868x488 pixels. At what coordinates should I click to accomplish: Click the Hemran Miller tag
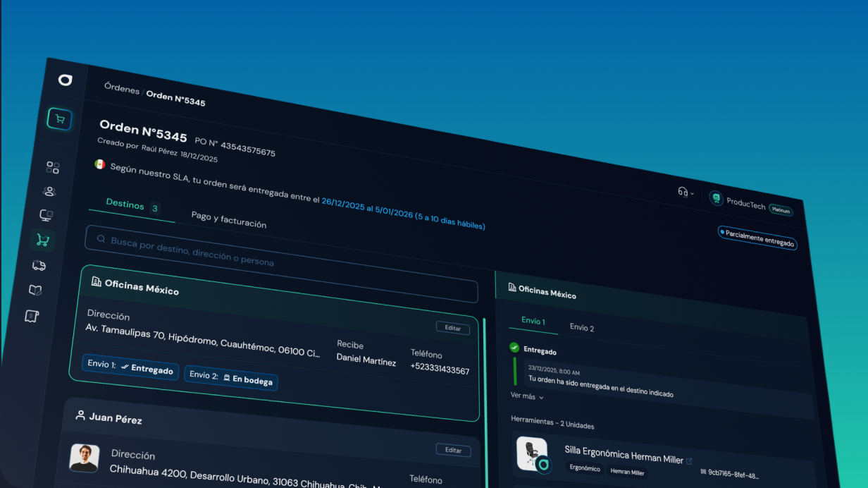tap(627, 472)
